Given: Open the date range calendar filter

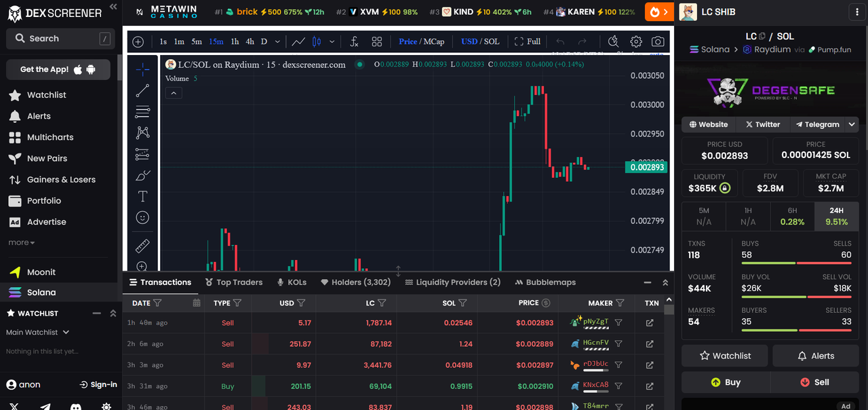Looking at the screenshot, I should click(x=197, y=303).
